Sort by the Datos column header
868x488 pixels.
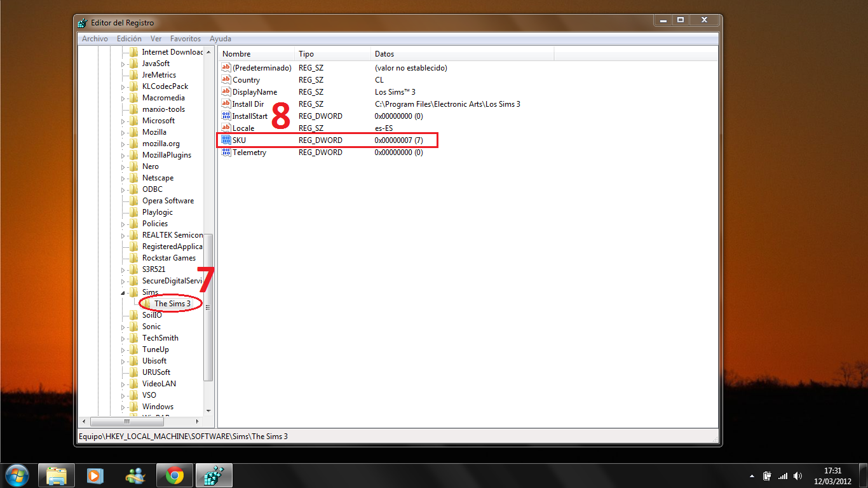coord(462,54)
